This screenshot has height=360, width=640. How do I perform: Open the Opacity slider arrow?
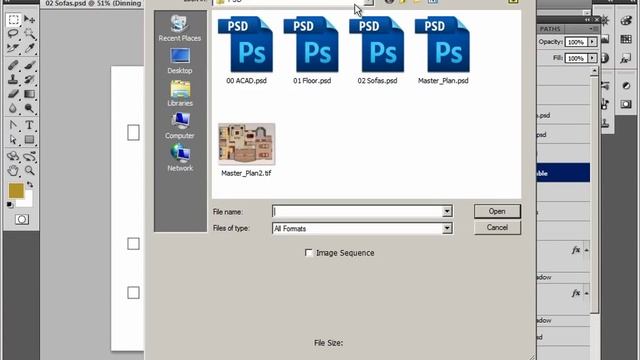pyautogui.click(x=592, y=42)
